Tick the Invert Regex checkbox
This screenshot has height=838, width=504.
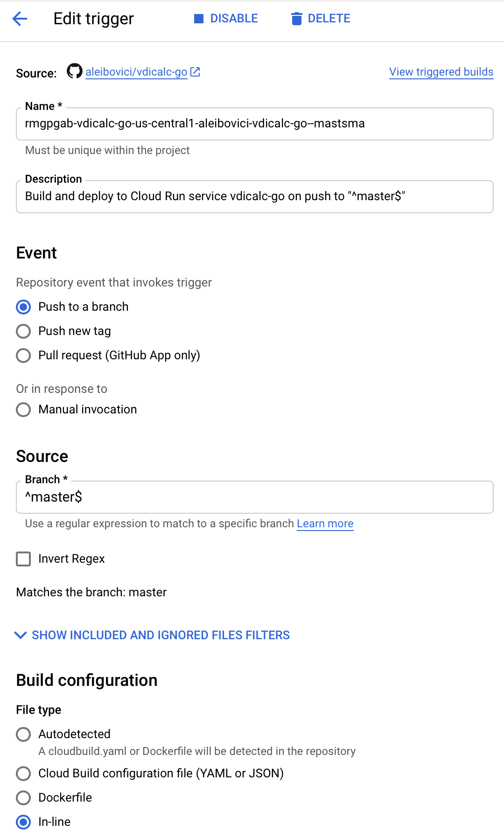tap(23, 559)
